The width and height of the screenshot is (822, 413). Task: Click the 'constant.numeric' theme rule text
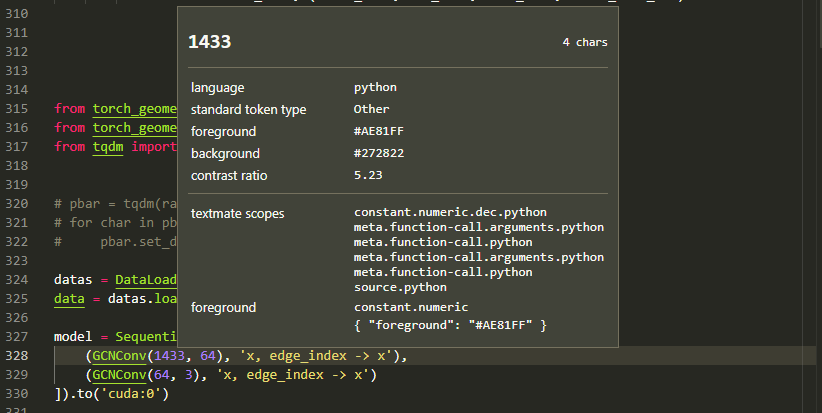[411, 307]
